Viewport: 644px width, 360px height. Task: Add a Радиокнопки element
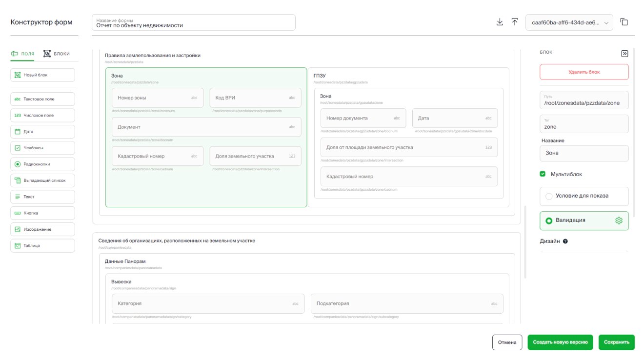click(x=42, y=164)
